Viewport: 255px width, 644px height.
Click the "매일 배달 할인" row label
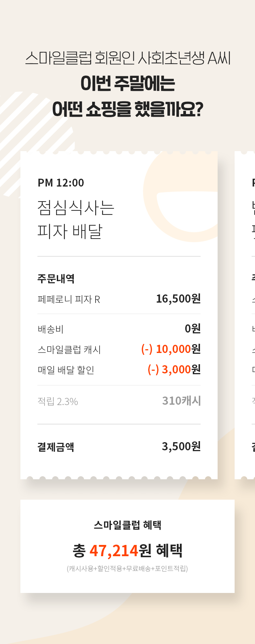(x=66, y=370)
